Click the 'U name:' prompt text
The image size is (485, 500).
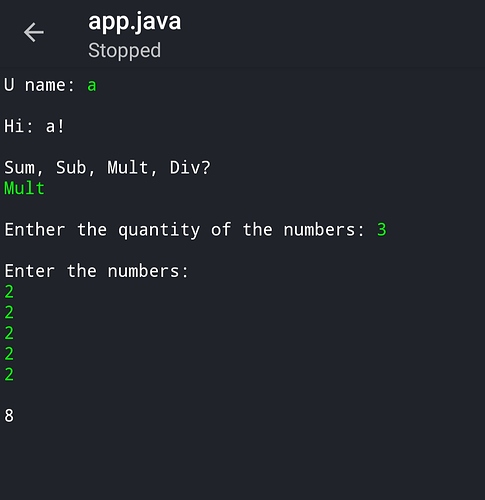coord(39,85)
